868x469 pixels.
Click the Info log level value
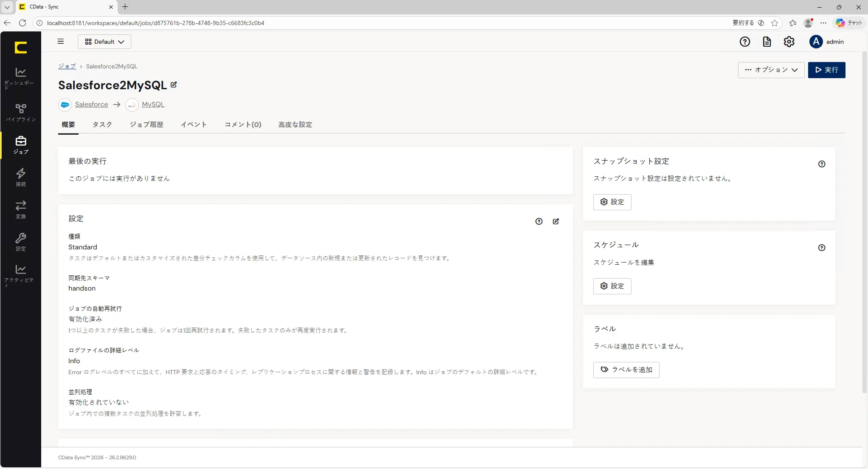(74, 361)
